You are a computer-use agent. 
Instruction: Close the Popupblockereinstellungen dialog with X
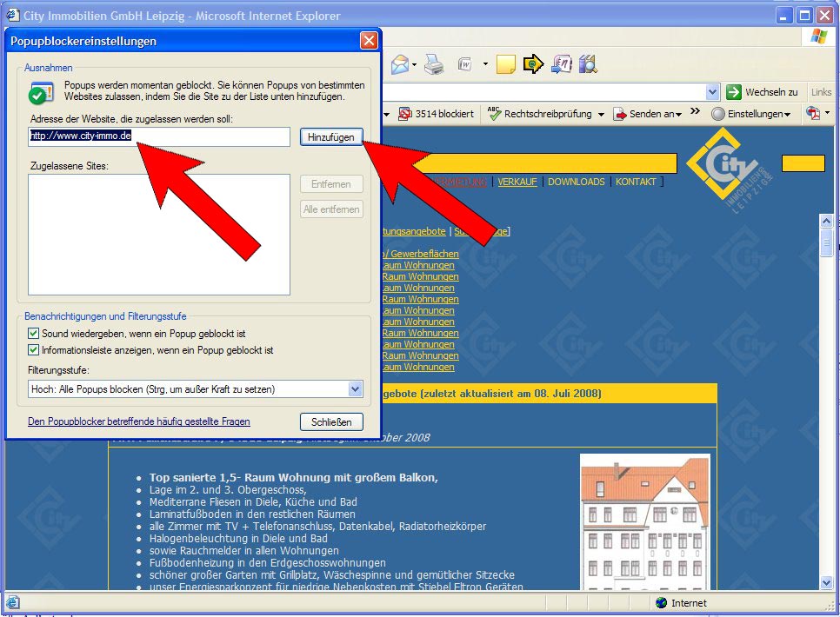369,41
